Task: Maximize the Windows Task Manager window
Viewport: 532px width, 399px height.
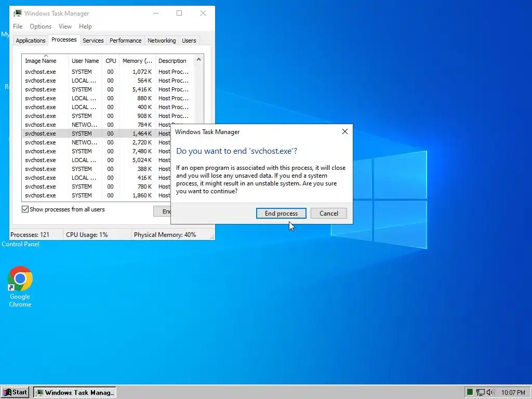Action: pyautogui.click(x=179, y=13)
